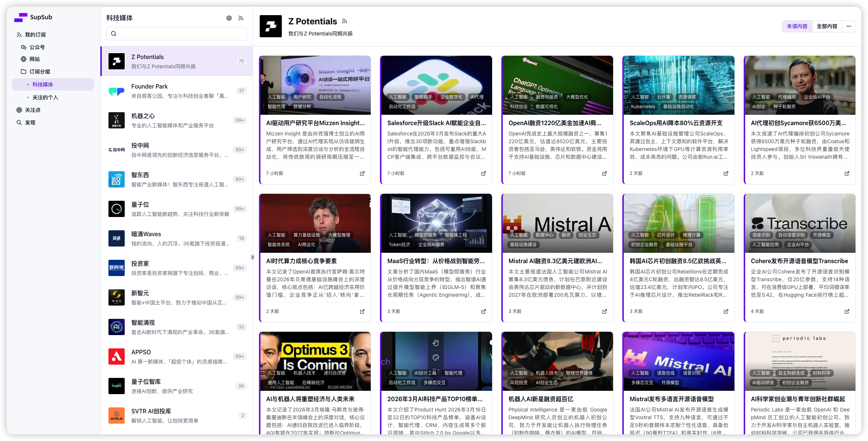Viewport: 868px width, 441px height.
Task: Open external link for 韩国AI芯片 article
Action: click(x=726, y=311)
